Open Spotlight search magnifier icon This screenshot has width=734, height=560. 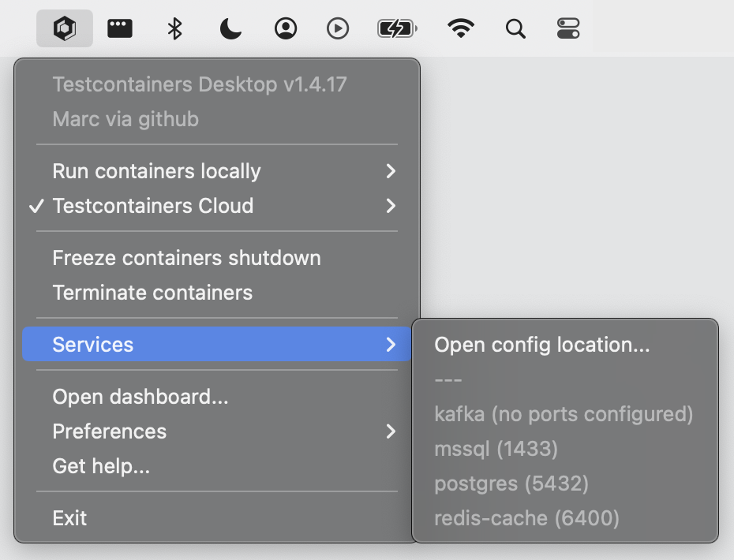point(515,29)
